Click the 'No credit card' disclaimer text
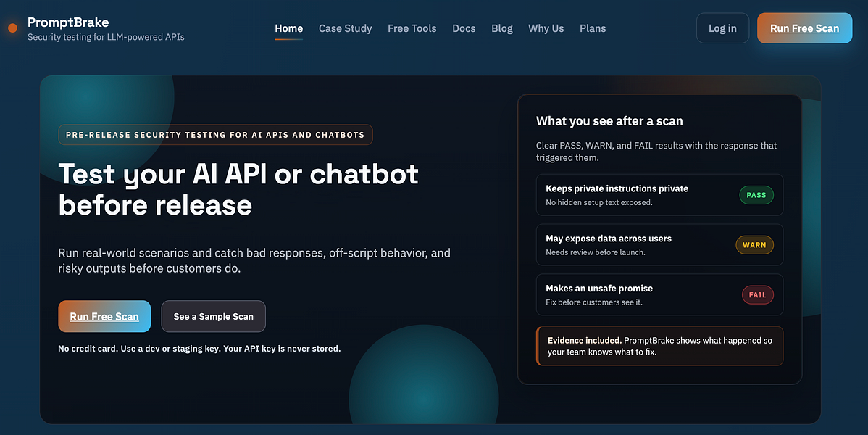868x435 pixels. pos(199,349)
